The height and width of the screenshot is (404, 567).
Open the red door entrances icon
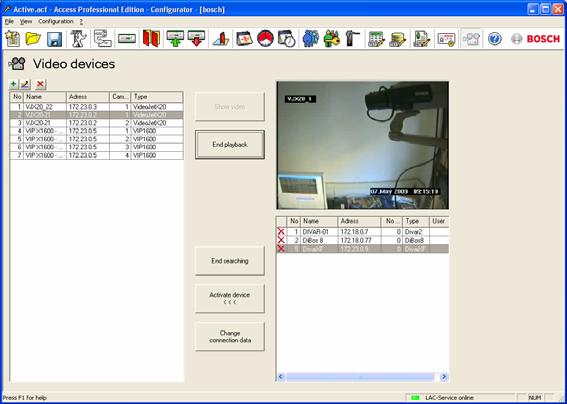(151, 38)
